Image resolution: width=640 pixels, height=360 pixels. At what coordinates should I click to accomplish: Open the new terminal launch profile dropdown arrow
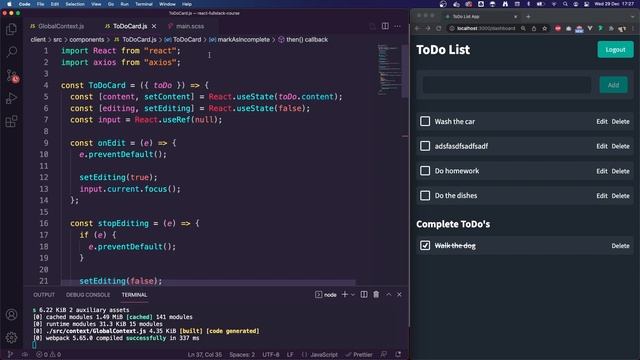pos(353,294)
